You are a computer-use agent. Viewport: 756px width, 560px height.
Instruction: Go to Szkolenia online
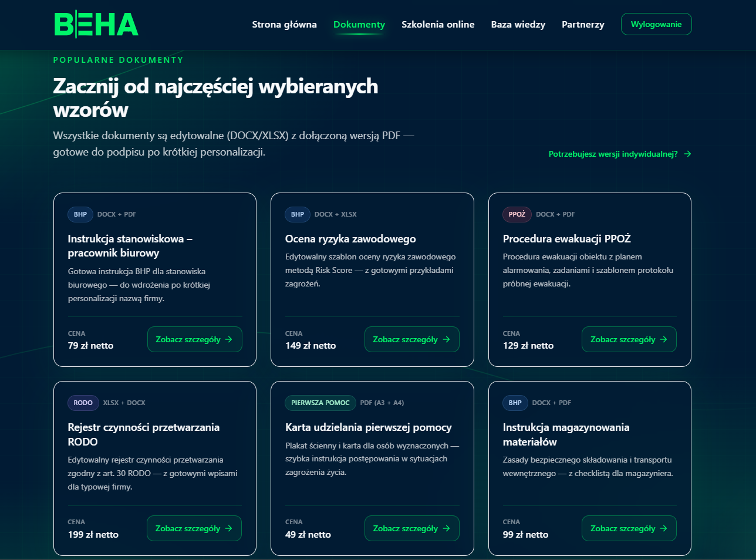[x=438, y=25]
